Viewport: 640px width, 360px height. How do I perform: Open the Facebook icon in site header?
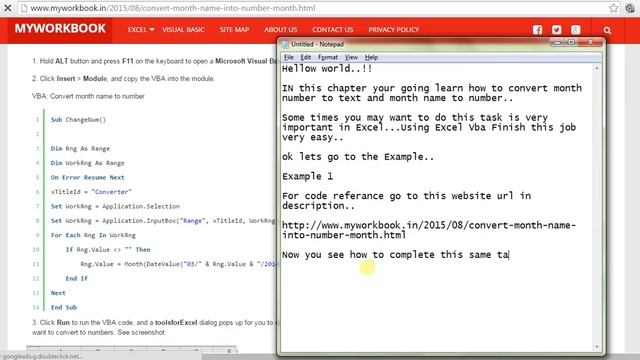click(537, 30)
